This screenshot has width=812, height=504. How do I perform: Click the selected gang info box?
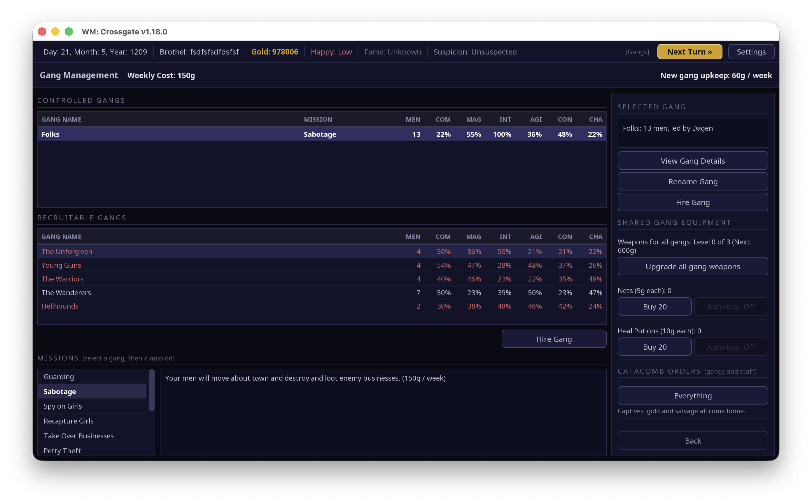tap(693, 133)
